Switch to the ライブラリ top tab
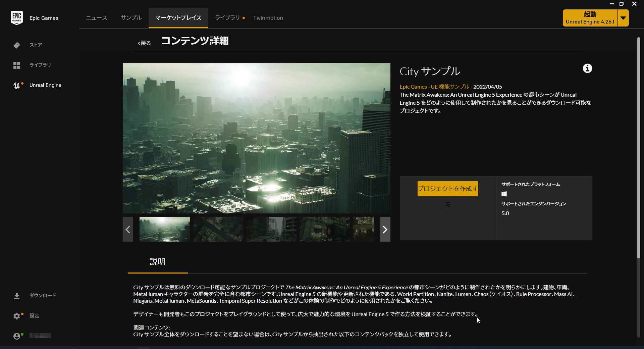 (227, 18)
